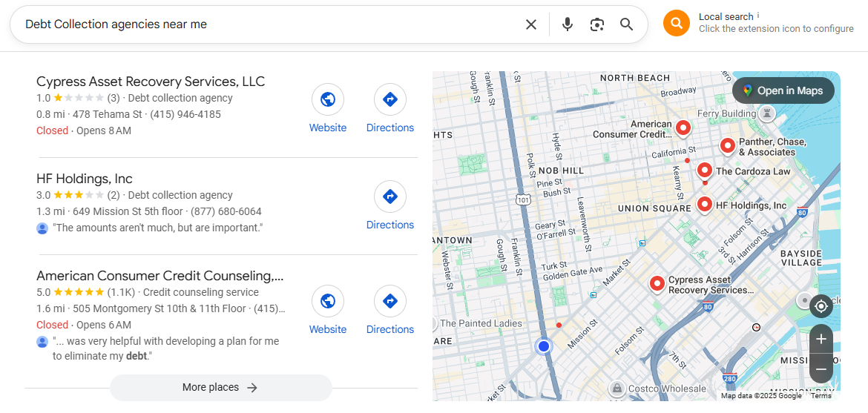Click the orange Local search extension icon
Image resolution: width=868 pixels, height=413 pixels.
(676, 23)
